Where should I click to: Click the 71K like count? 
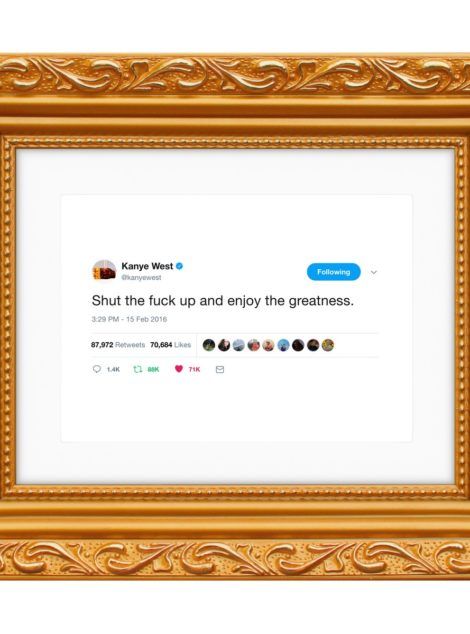coord(194,369)
